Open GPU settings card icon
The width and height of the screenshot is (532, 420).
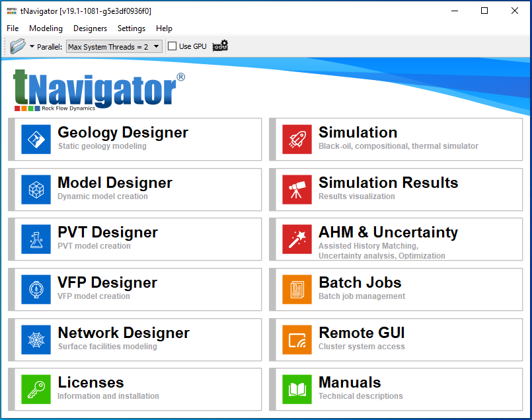point(220,46)
